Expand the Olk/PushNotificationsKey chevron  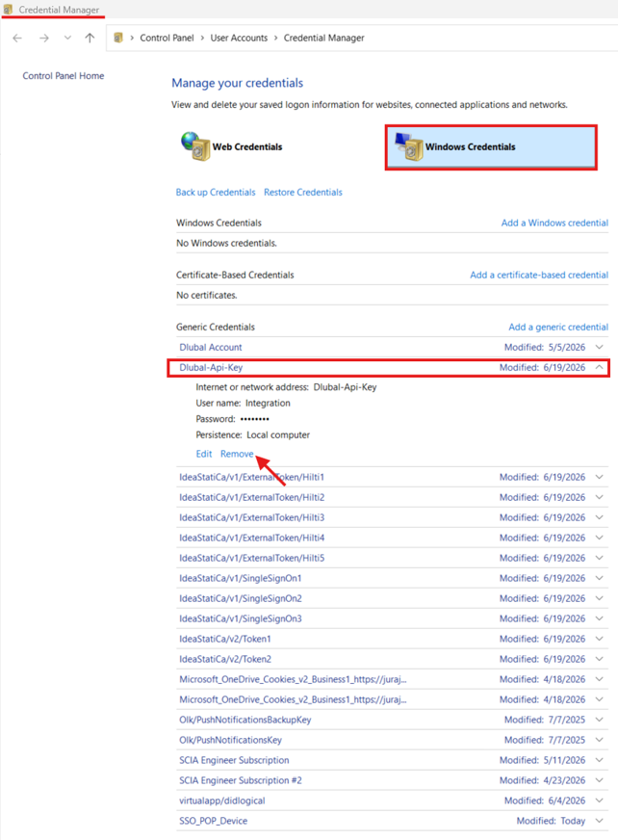600,740
